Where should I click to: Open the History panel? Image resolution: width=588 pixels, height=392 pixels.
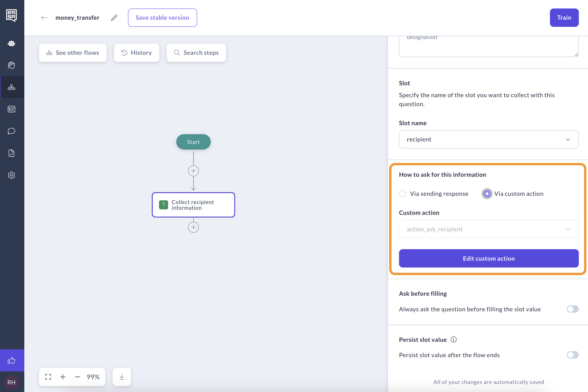tap(136, 53)
